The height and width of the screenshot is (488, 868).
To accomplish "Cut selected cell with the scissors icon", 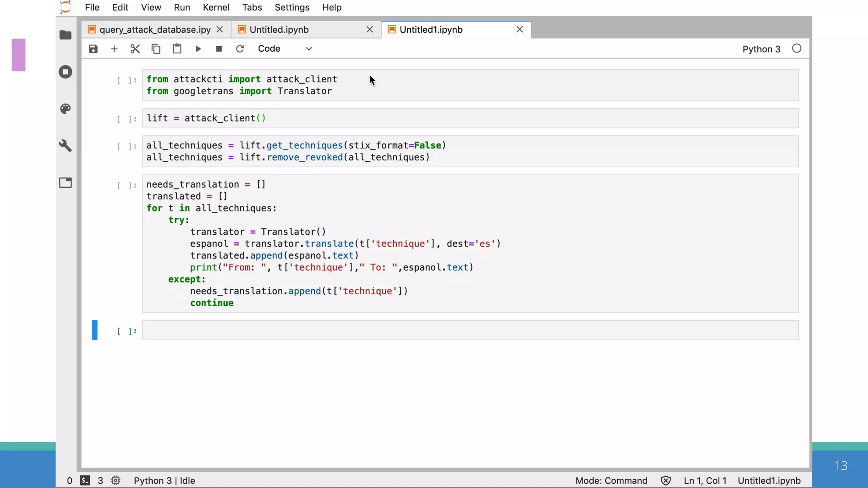I will [135, 49].
